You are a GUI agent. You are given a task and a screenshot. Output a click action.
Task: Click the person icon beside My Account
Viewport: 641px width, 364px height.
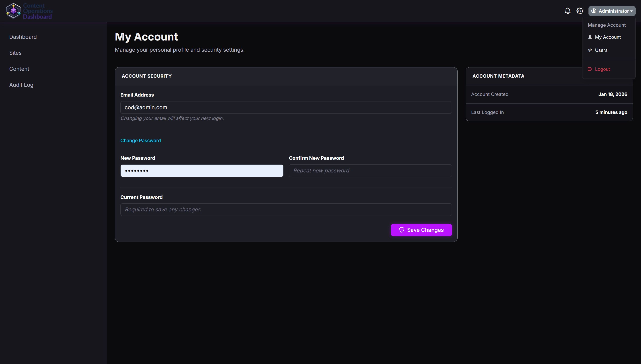pos(590,37)
